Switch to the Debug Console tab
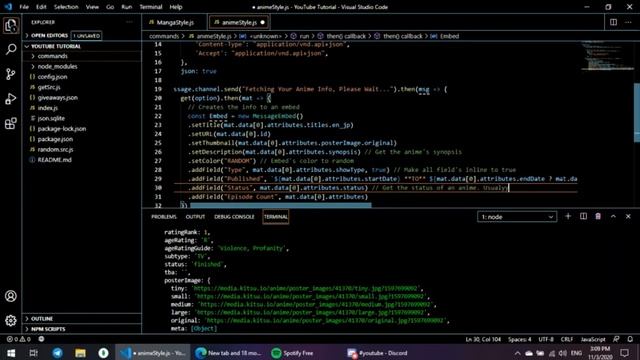The image size is (640, 360). point(234,217)
